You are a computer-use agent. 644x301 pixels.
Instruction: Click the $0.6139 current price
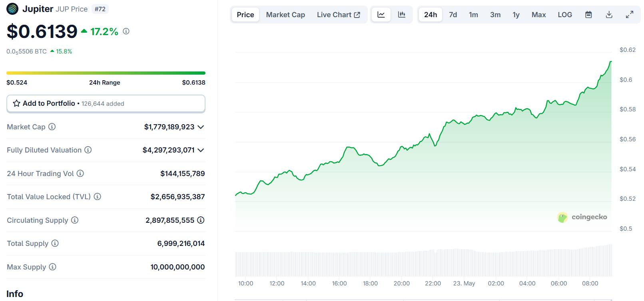42,31
